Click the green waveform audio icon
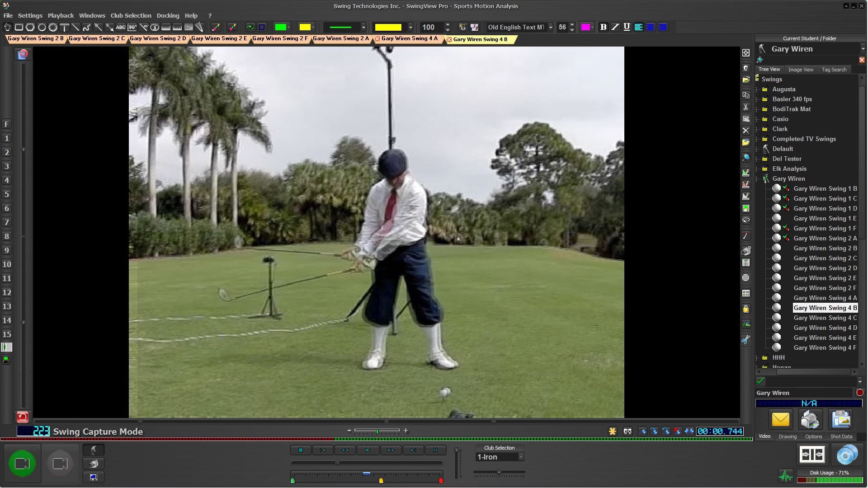 pos(786,476)
